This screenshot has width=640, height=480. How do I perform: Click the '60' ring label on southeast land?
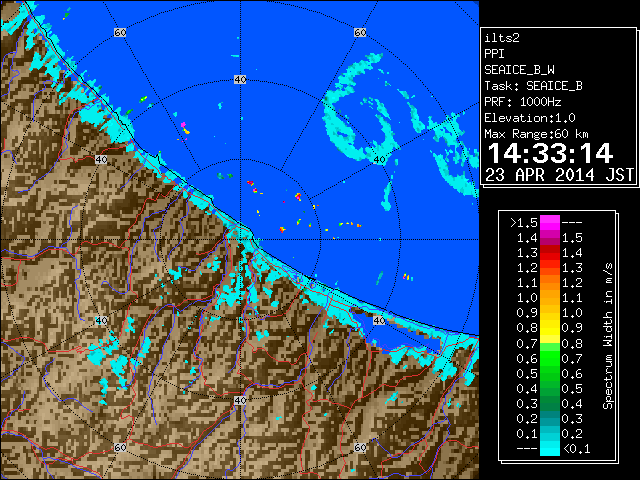click(x=360, y=447)
